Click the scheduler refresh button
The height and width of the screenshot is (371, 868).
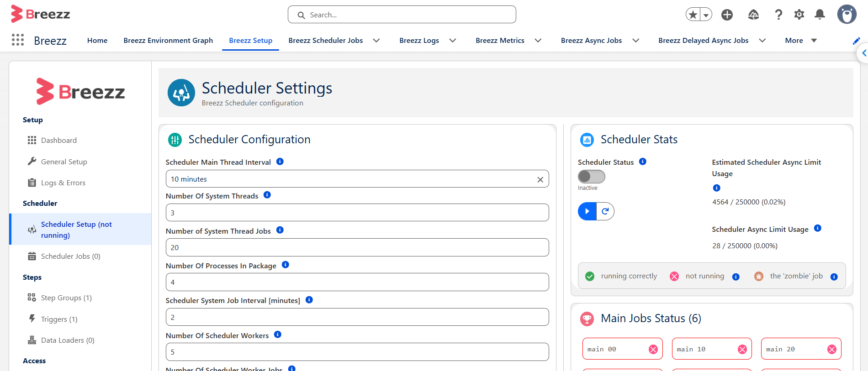coord(605,211)
